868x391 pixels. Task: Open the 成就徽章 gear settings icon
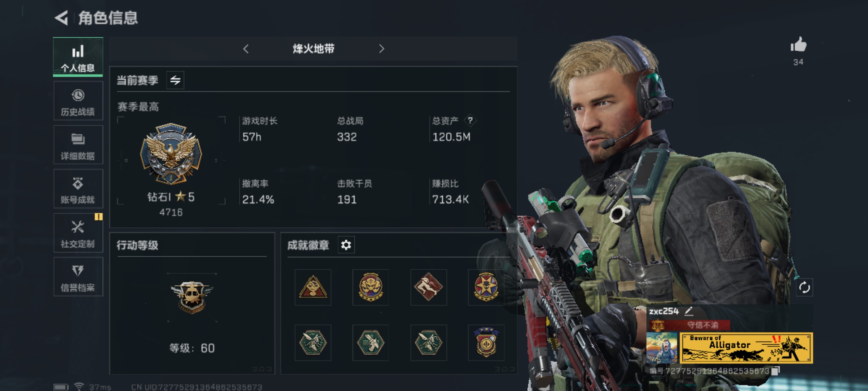point(346,245)
